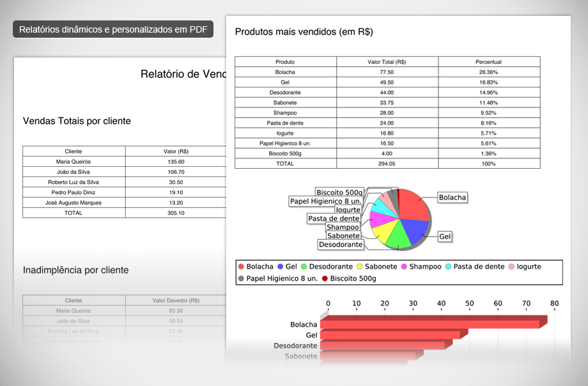Select the yellow Sabonete legend marker
This screenshot has height=386, width=588.
click(360, 266)
